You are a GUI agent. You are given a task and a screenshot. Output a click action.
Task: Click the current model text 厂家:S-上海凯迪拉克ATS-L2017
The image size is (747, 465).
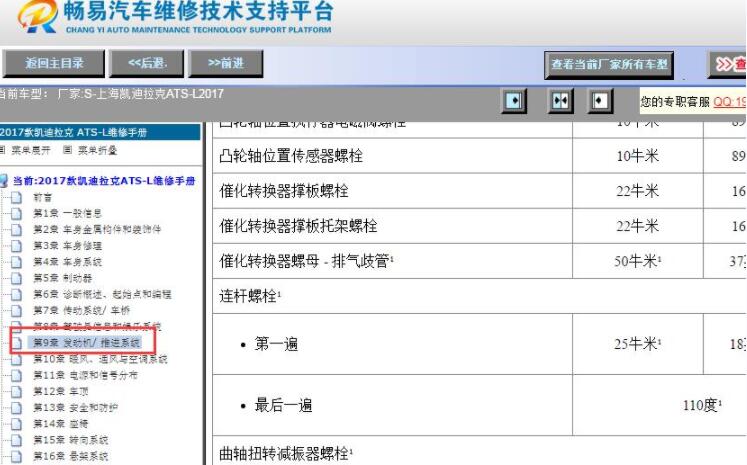140,94
